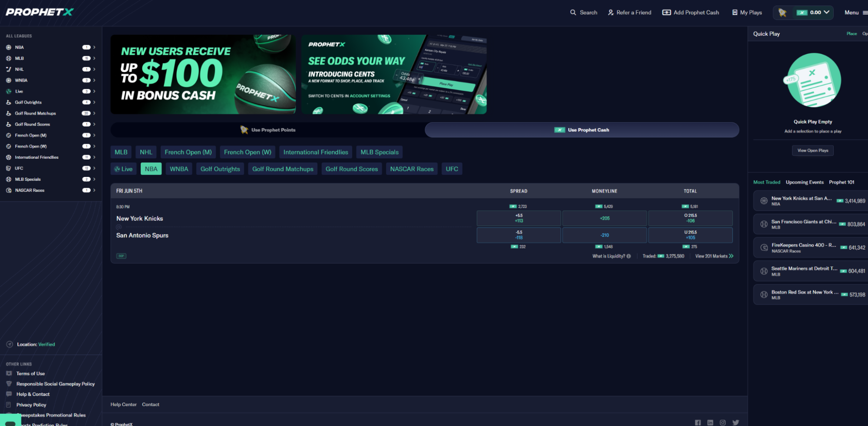
Task: Open the $100 bonus cash banner
Action: [x=203, y=74]
